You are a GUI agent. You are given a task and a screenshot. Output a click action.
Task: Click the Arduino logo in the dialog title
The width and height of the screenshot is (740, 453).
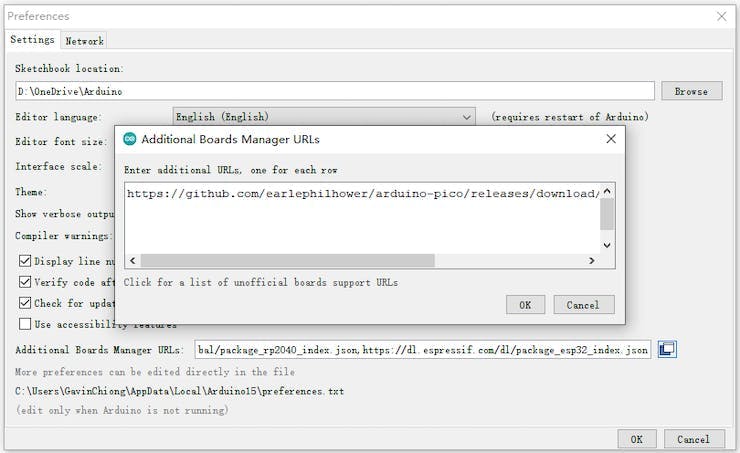pos(129,139)
